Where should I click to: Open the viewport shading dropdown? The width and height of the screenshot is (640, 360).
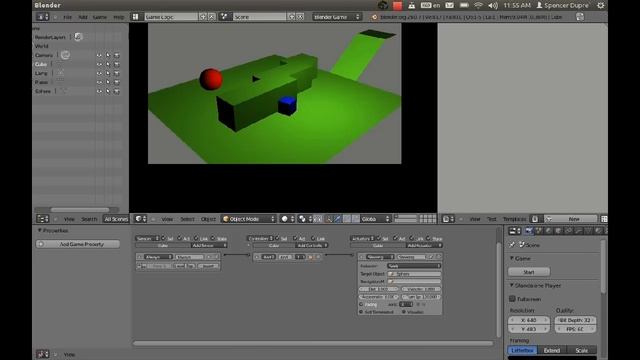coord(287,219)
